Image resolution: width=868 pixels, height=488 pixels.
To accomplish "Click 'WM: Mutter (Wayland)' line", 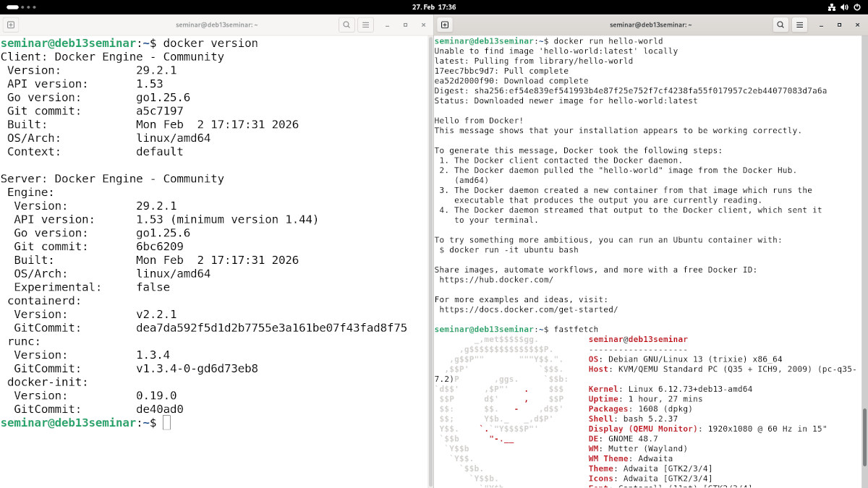I will pyautogui.click(x=639, y=449).
